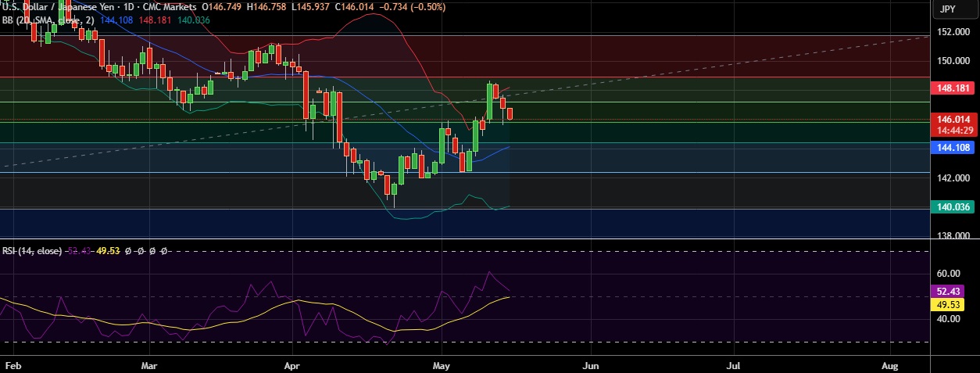The width and height of the screenshot is (980, 373).
Task: Click the Jul label on time axis
Action: [x=734, y=365]
